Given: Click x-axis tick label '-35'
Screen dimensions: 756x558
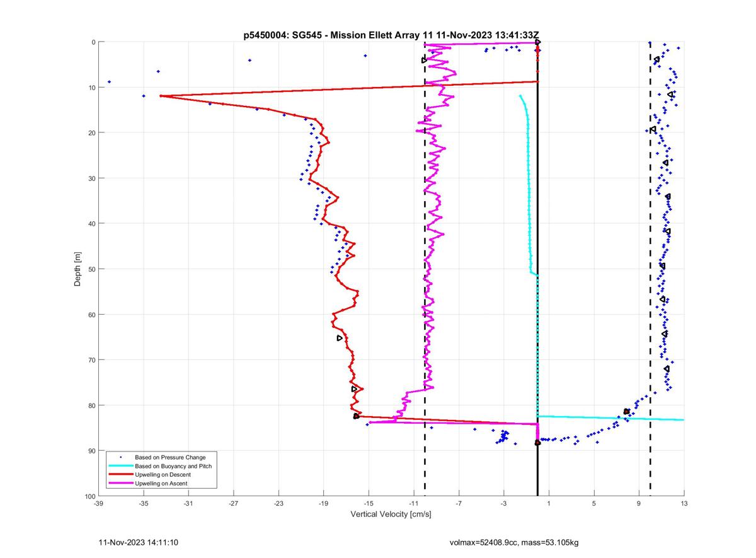Looking at the screenshot, I should tap(143, 503).
